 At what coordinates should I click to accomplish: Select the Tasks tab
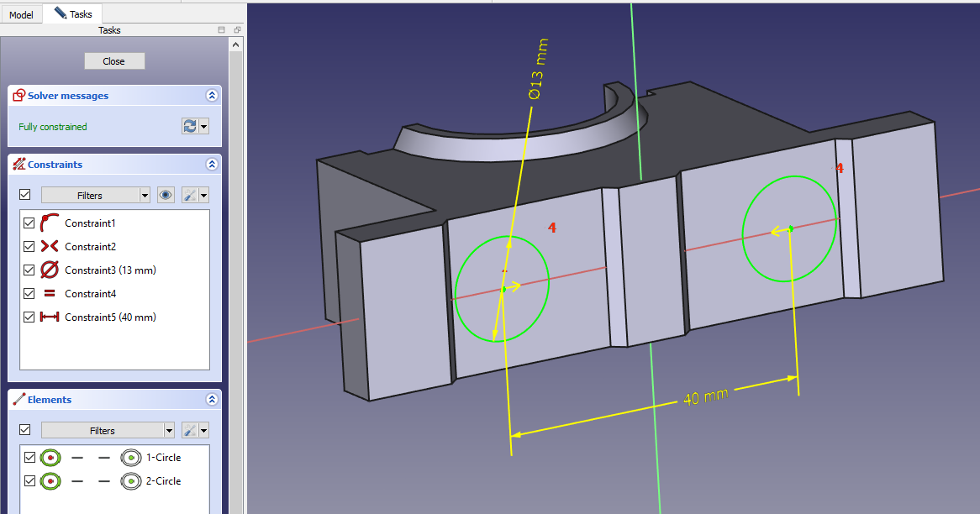coord(73,14)
